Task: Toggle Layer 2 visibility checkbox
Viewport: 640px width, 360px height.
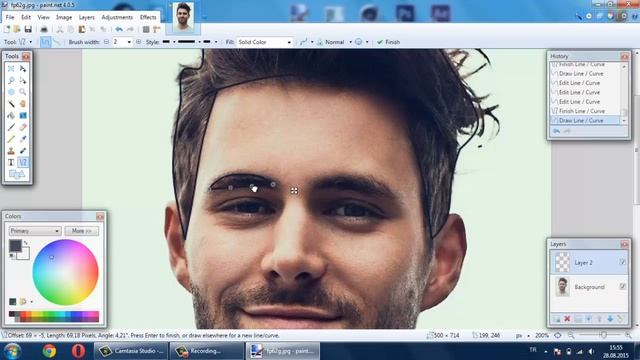Action: click(622, 262)
